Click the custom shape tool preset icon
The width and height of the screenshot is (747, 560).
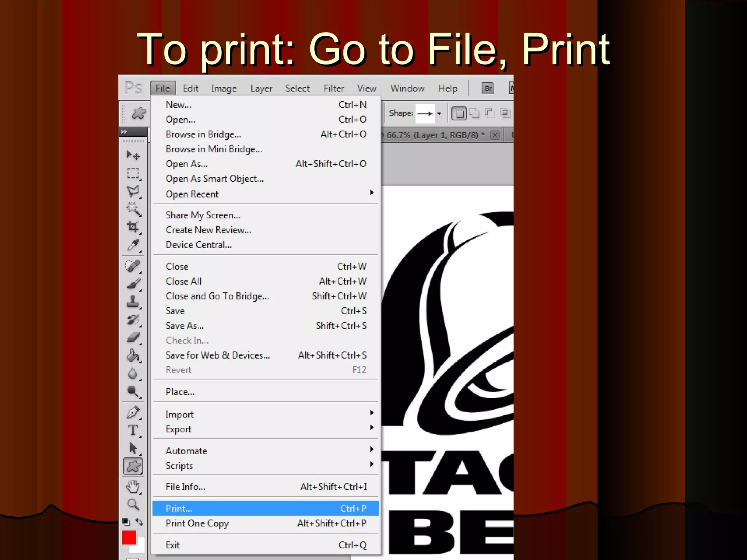[139, 113]
